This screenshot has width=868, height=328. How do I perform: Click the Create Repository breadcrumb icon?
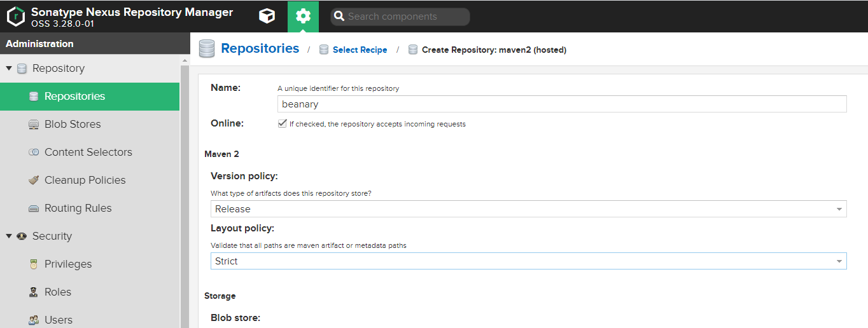413,50
